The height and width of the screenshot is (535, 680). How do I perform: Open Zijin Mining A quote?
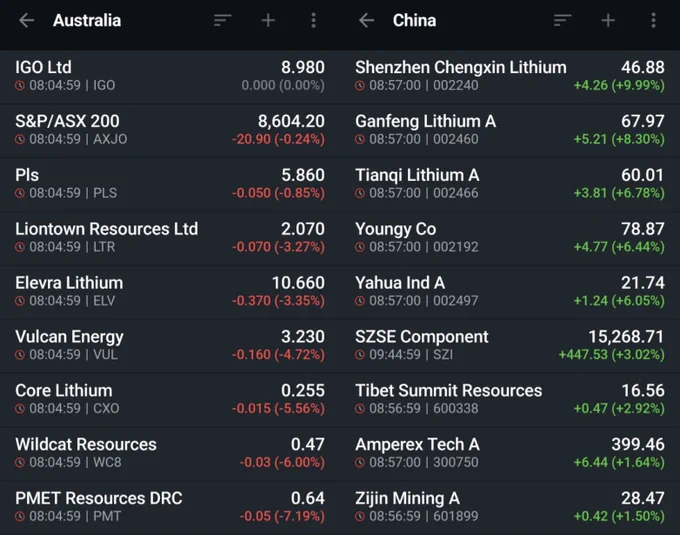point(510,508)
